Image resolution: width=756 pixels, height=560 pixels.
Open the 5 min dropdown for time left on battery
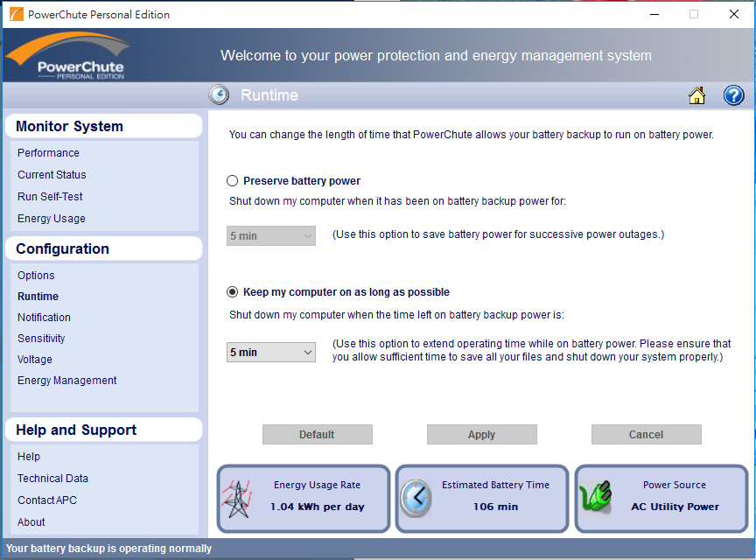click(x=271, y=352)
